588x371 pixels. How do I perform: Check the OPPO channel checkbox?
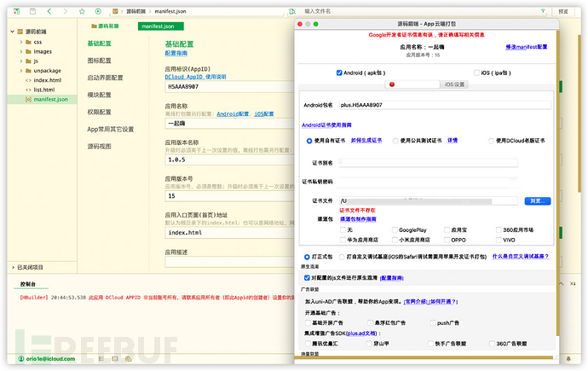pos(447,240)
